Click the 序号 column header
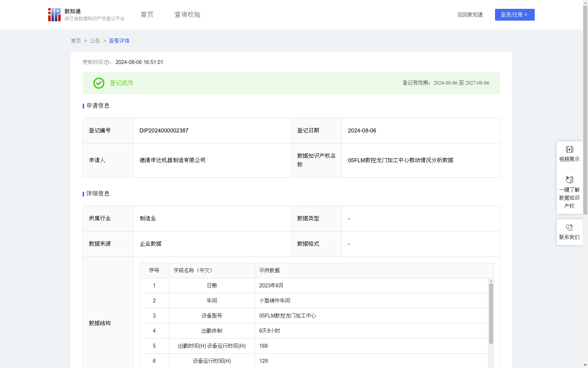The image size is (588, 368). [154, 270]
